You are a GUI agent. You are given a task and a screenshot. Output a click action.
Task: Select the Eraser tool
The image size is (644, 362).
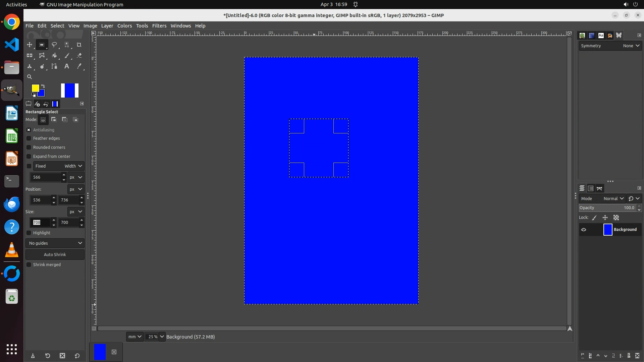point(79,56)
